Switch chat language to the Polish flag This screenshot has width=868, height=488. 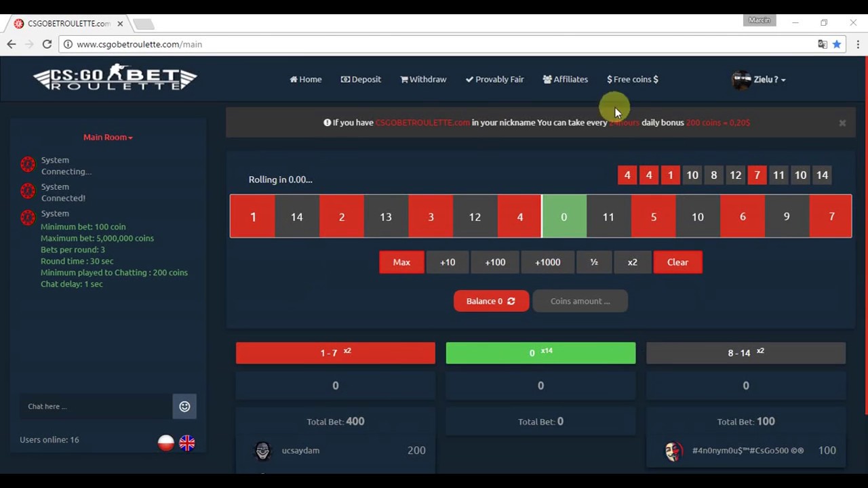tap(166, 443)
